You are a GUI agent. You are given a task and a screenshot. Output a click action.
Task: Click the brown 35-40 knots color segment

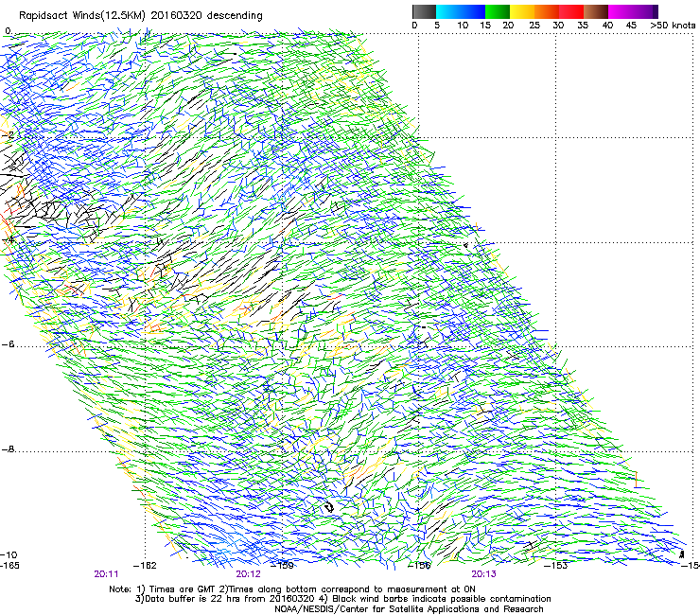pos(596,11)
